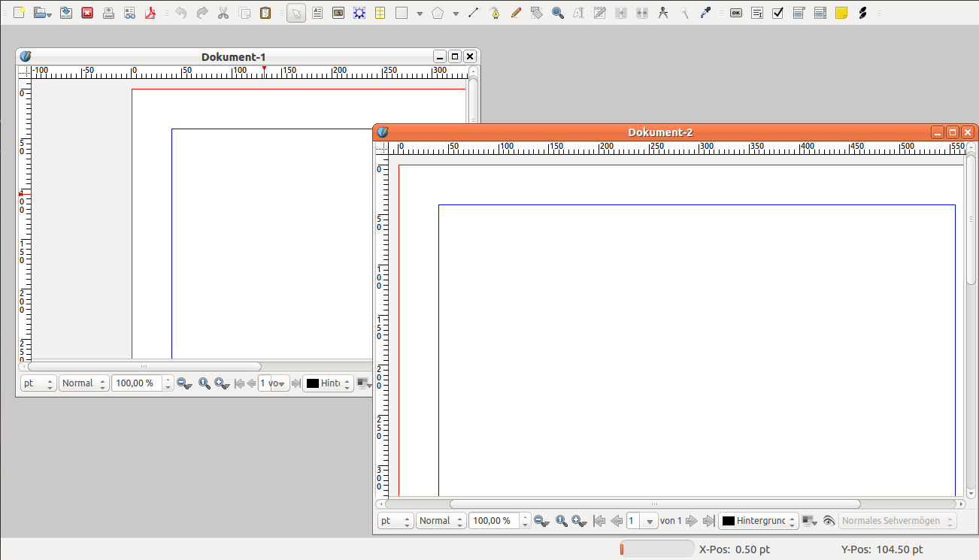The width and height of the screenshot is (979, 560).
Task: Select the Freehand pencil tool
Action: pyautogui.click(x=516, y=13)
